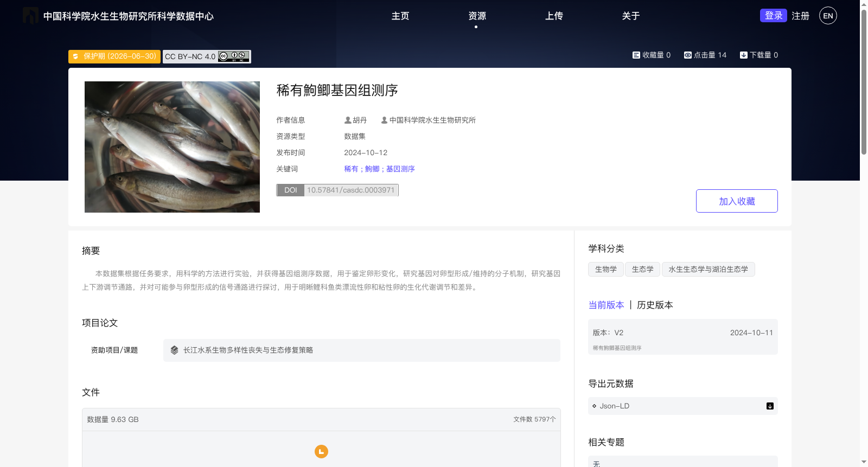Click the person icon beside 中国科学院水生生物研究所
The height and width of the screenshot is (467, 868).
384,120
